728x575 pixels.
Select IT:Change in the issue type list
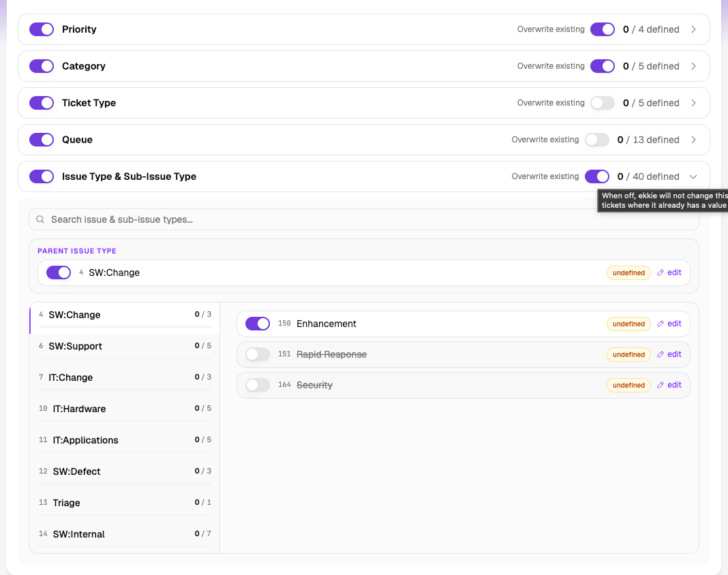pos(125,380)
